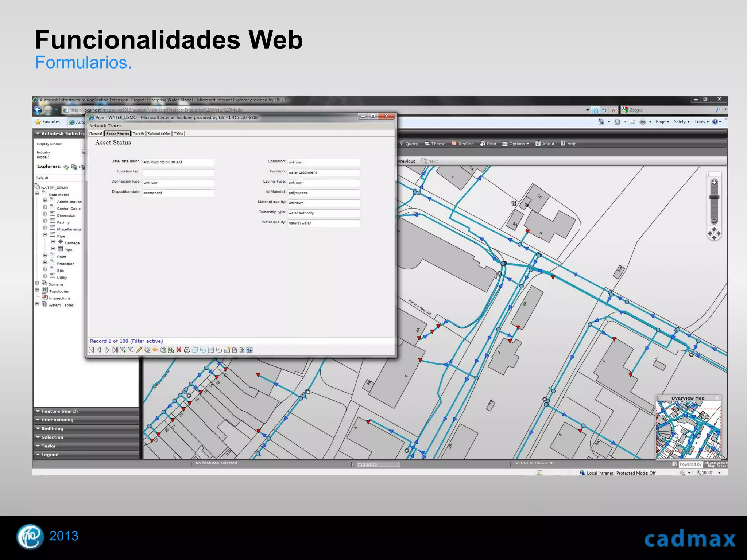Go to next record in Pipe form
Image resolution: width=747 pixels, height=560 pixels.
[107, 350]
